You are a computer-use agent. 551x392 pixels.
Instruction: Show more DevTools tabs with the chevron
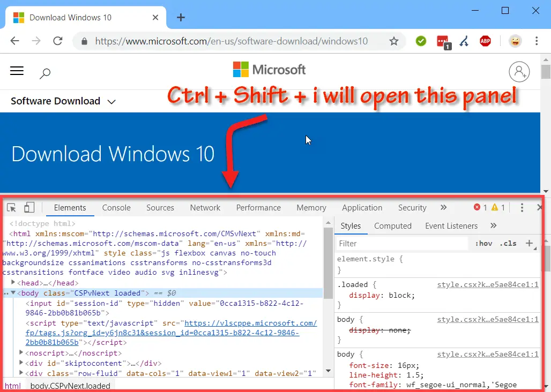[x=443, y=207]
